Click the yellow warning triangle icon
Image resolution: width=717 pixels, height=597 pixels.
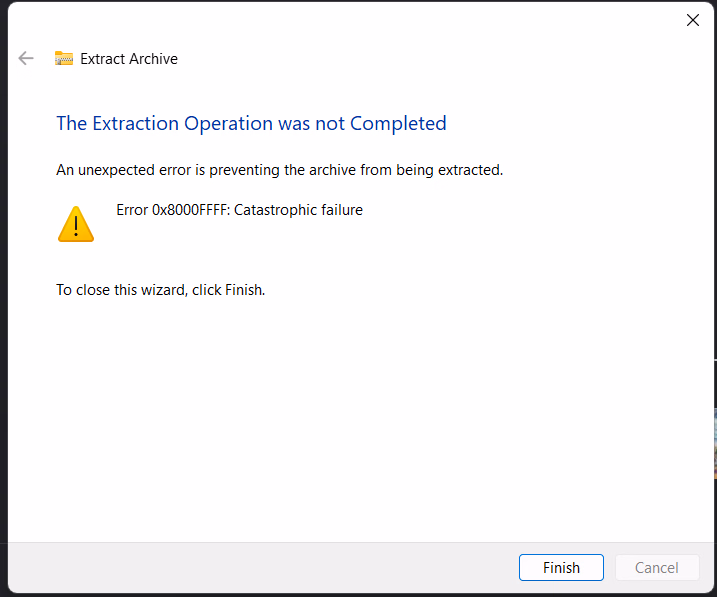click(76, 224)
